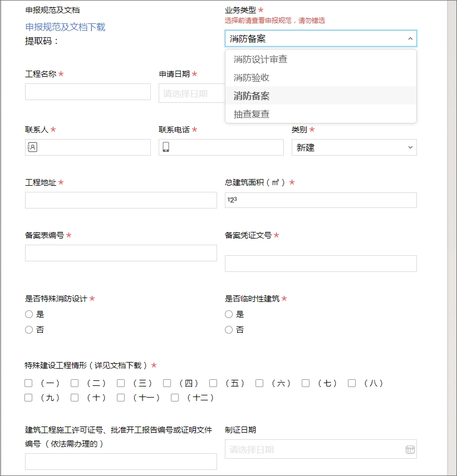The width and height of the screenshot is (457, 476).
Task: Choose 消防设计审查 from the dropdown list
Action: (x=261, y=59)
